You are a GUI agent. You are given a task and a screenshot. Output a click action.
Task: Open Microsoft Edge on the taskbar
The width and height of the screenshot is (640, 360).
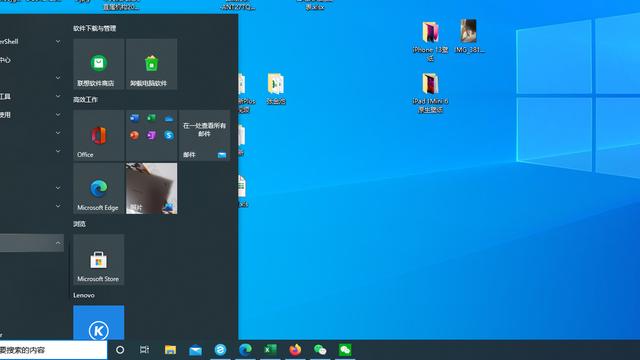pos(245,350)
